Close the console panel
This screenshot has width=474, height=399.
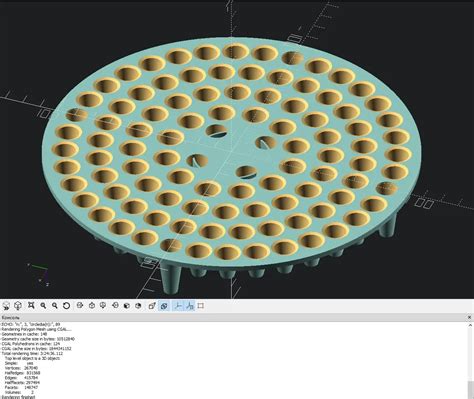coord(469,318)
